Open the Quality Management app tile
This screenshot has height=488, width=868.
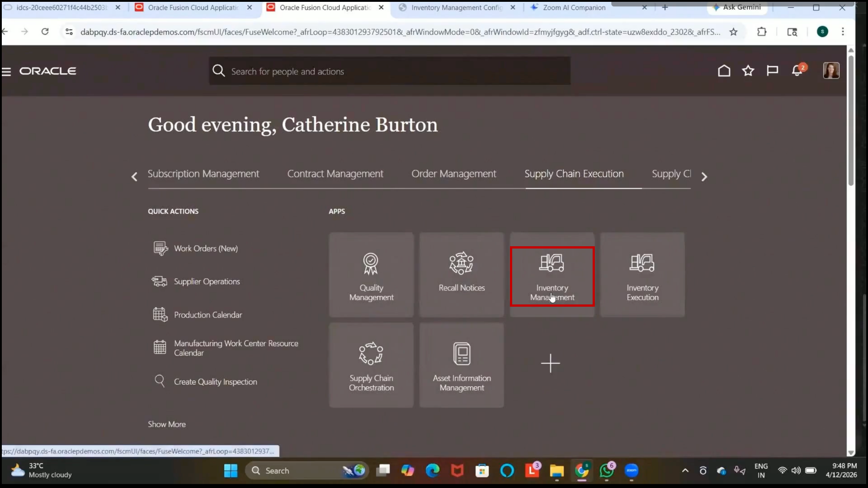tap(371, 275)
